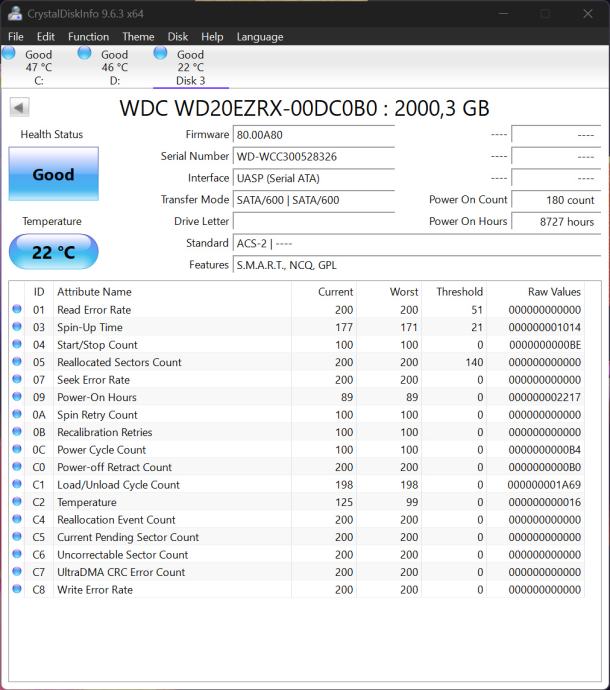Click the status dot for Recalibration Retries
The width and height of the screenshot is (610, 690).
coord(17,432)
